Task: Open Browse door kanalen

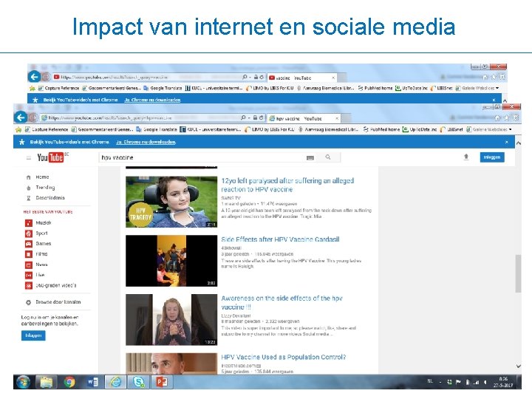Action: 58,302
